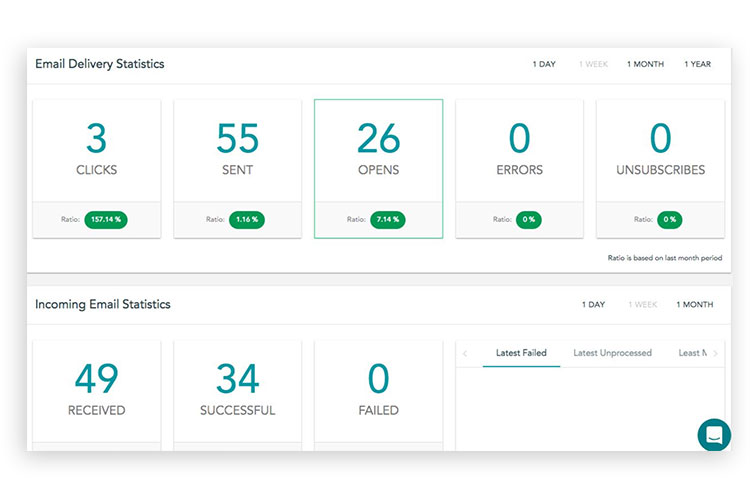Switch to the Latest Failed tab
Viewport: 750px width, 491px height.
pyautogui.click(x=521, y=353)
